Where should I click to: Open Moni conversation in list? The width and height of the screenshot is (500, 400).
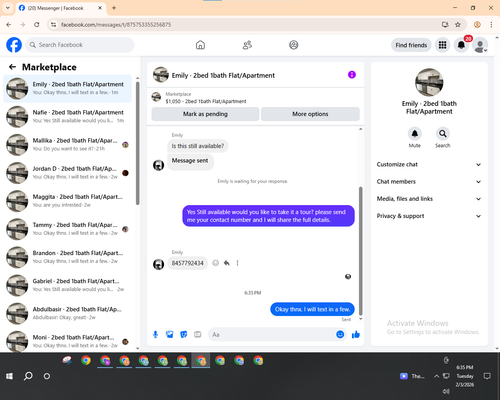coord(67,341)
